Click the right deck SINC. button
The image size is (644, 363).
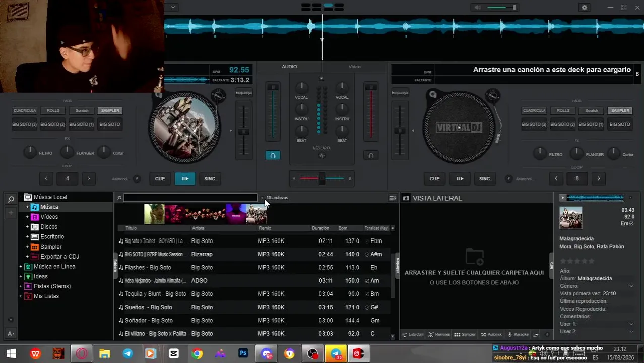tap(485, 179)
